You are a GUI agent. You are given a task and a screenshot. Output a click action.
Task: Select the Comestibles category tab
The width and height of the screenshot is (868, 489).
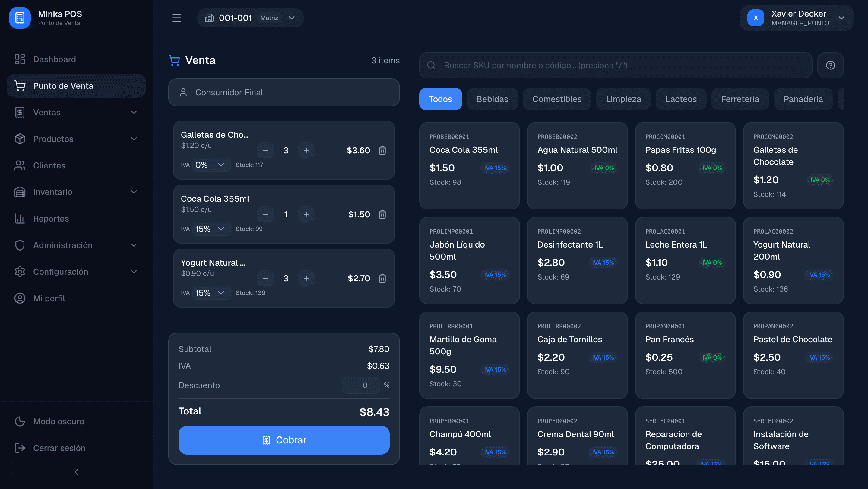click(557, 99)
